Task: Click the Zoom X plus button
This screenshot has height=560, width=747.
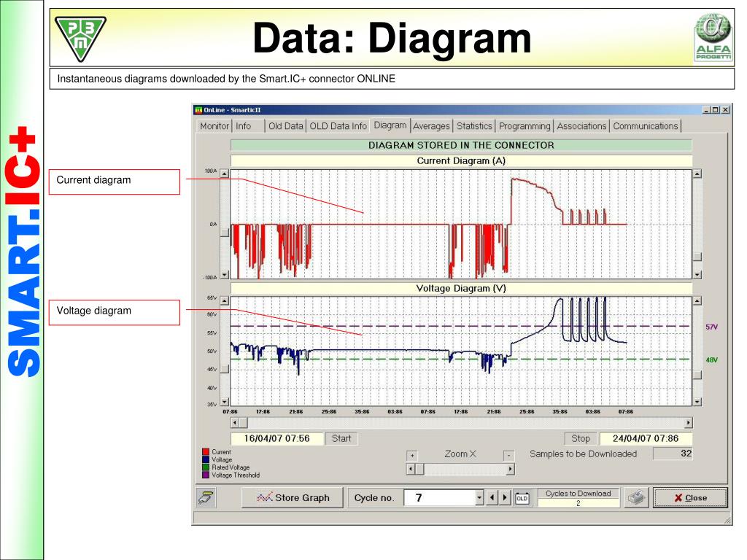Action: [x=412, y=455]
